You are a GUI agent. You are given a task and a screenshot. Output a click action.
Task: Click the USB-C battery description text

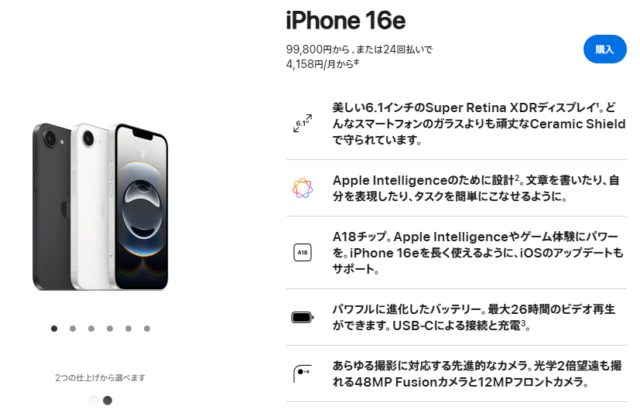(473, 317)
